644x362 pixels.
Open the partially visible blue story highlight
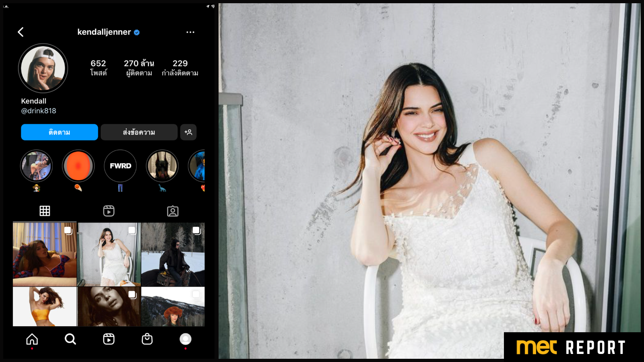(x=197, y=166)
